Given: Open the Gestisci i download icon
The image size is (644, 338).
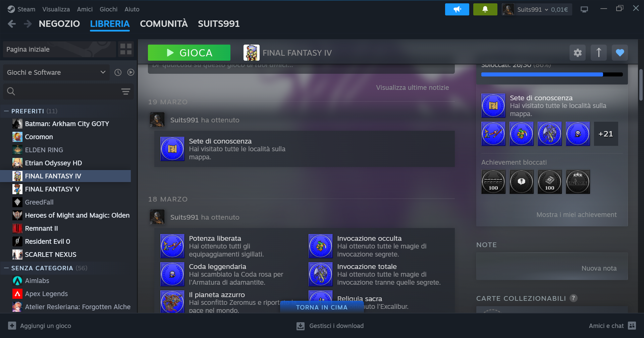Looking at the screenshot, I should point(301,326).
